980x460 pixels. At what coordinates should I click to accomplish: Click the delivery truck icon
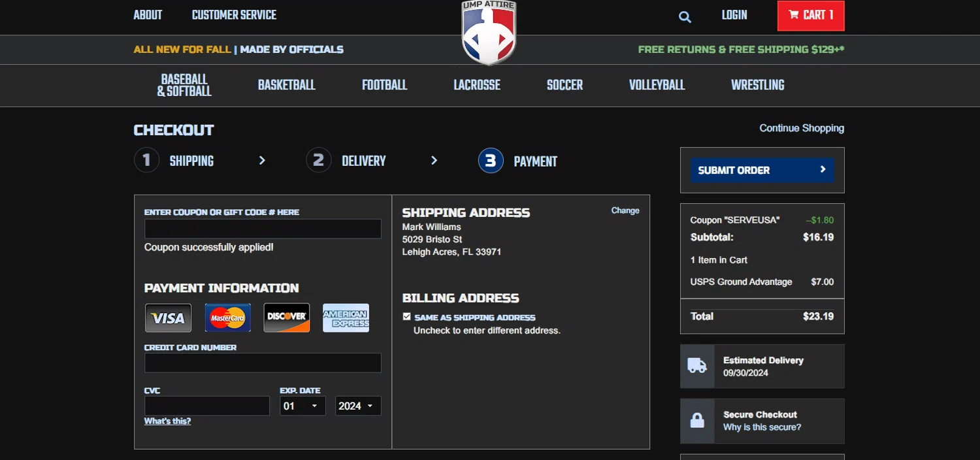tap(697, 366)
